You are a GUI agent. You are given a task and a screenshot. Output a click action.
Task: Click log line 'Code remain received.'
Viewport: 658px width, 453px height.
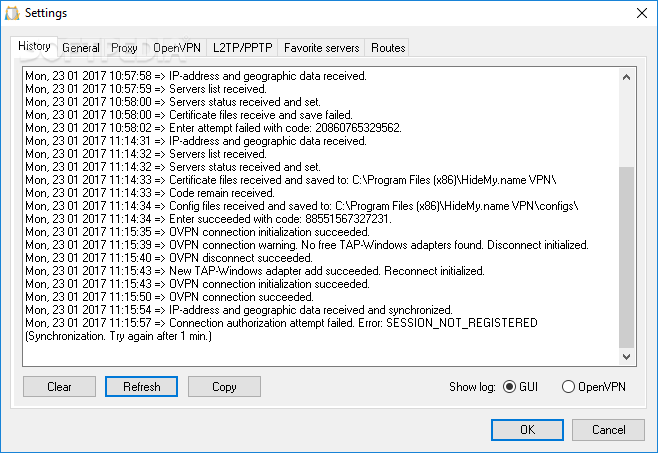coord(150,193)
